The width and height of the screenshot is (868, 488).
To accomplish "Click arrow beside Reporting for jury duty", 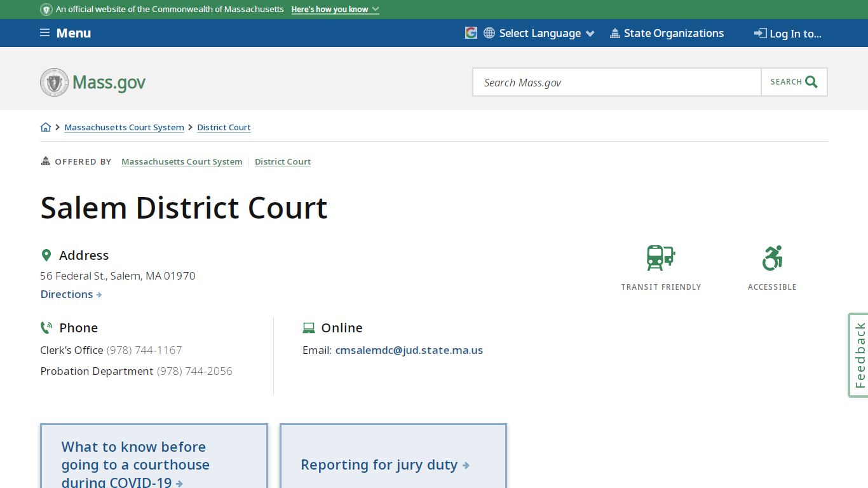I will 466,466.
